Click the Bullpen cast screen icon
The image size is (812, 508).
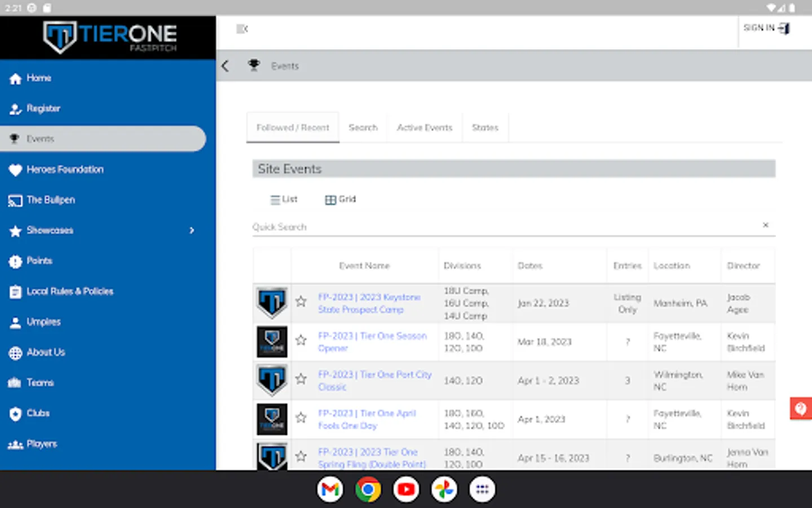click(x=15, y=200)
